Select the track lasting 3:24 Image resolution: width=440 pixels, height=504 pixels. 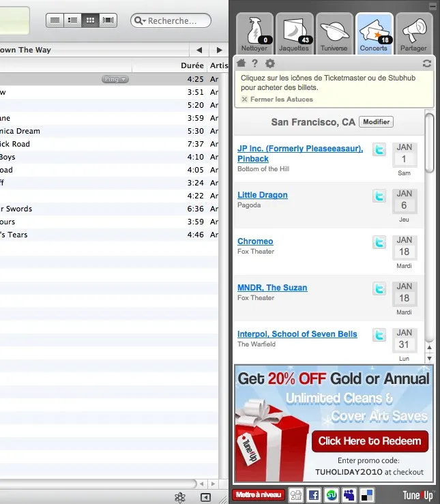tap(109, 183)
